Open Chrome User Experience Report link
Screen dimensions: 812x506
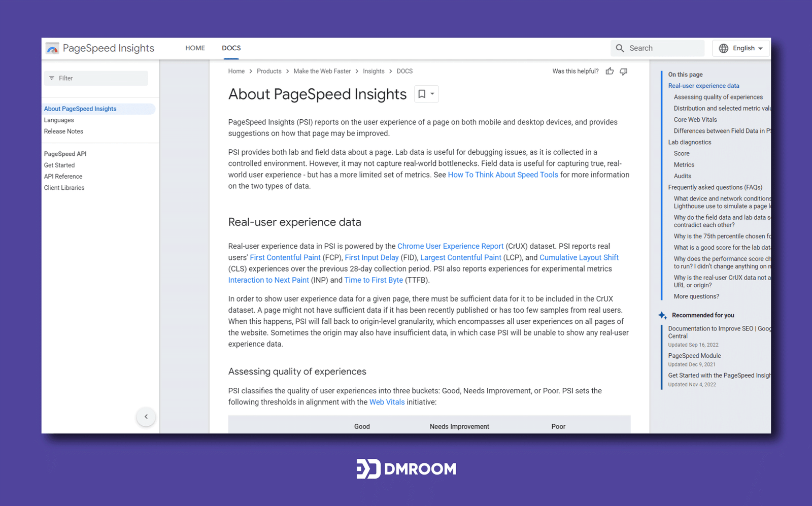(451, 246)
